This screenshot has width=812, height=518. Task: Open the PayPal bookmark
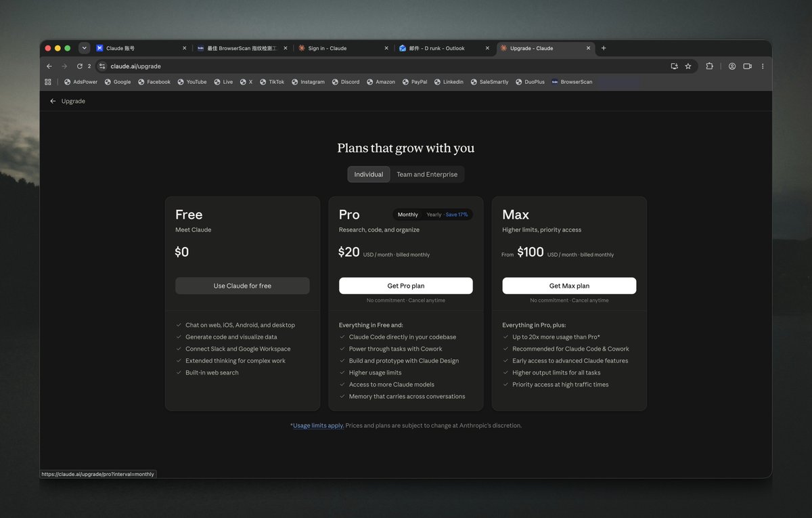click(x=415, y=82)
